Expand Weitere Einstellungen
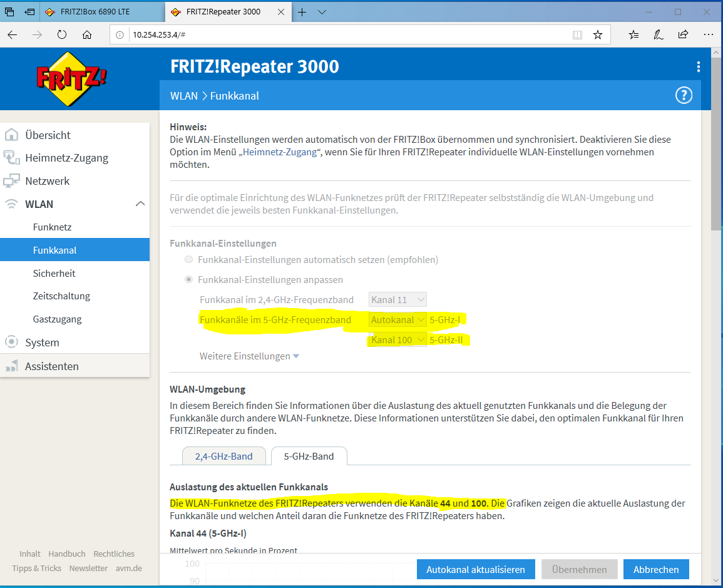 tap(250, 356)
